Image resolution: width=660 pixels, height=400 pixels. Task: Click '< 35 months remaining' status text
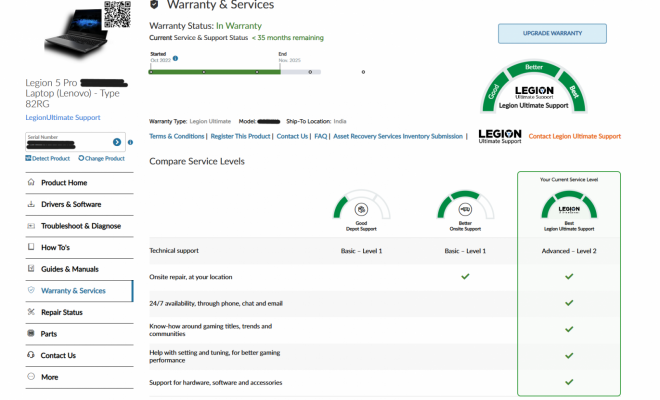(x=288, y=38)
